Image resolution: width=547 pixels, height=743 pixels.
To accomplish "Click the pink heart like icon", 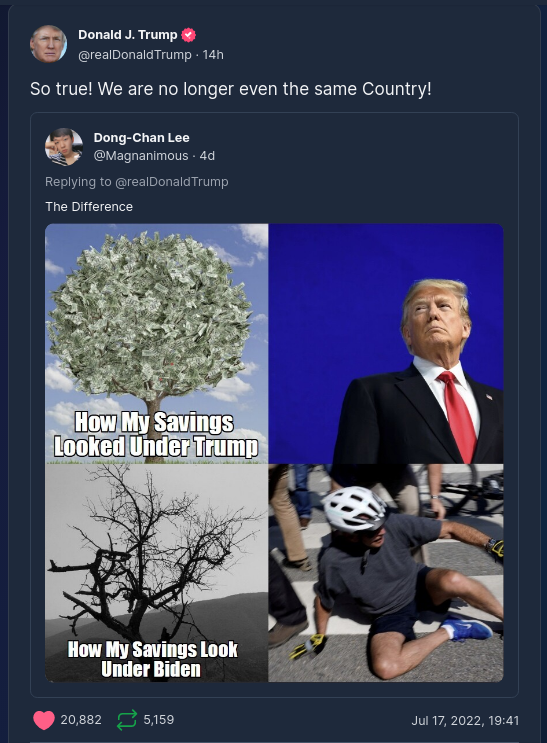I will (44, 720).
